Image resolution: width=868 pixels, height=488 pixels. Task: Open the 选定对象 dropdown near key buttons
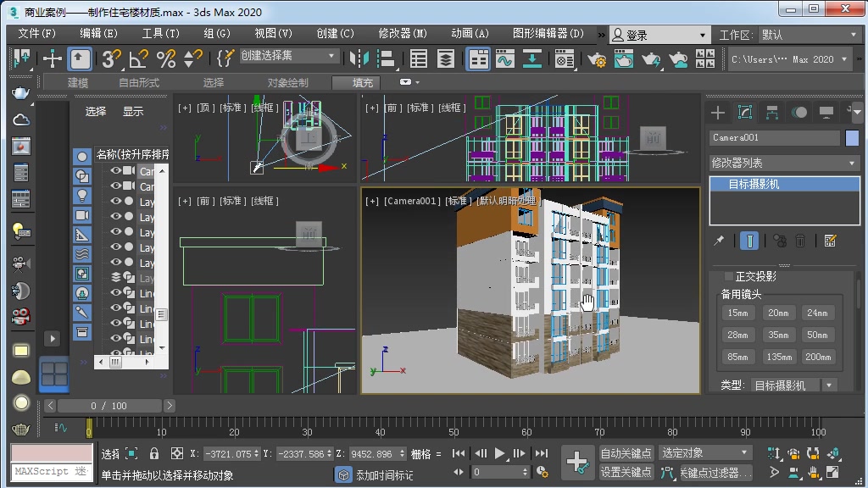pos(705,452)
